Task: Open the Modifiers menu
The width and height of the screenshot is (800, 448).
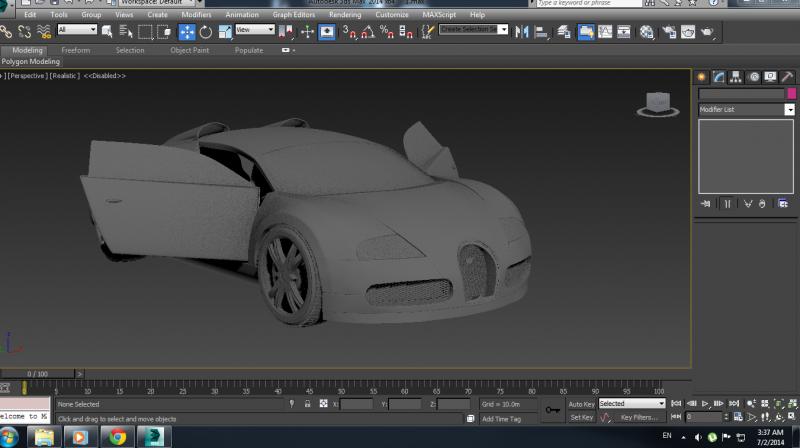Action: pyautogui.click(x=196, y=15)
